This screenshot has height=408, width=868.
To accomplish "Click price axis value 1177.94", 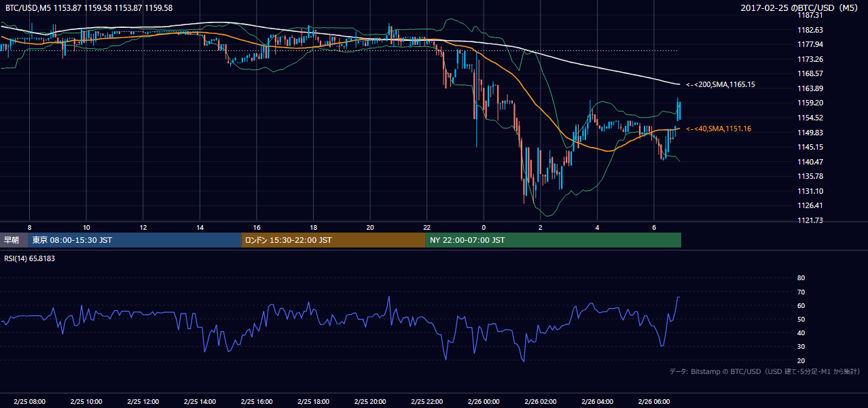I will [x=810, y=44].
